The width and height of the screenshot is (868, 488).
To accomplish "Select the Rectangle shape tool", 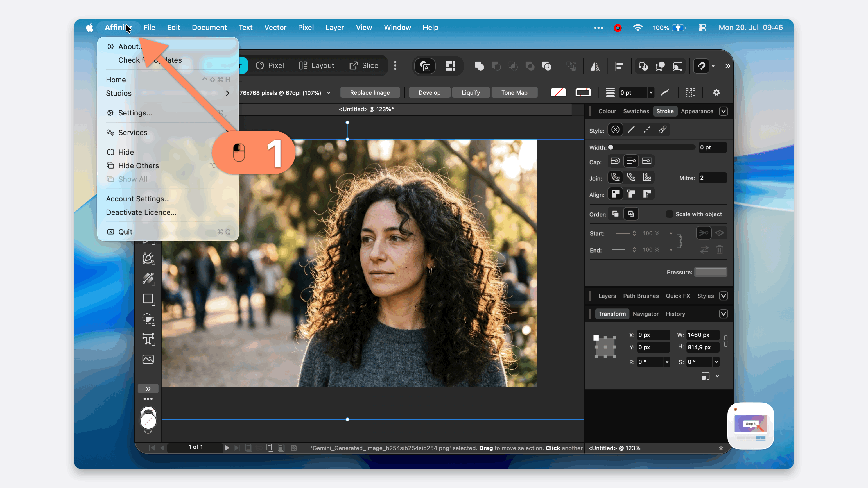I will 148,299.
